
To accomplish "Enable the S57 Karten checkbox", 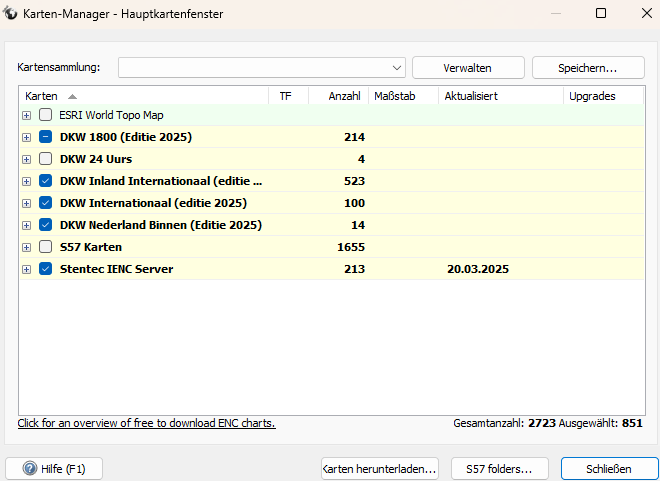I will [x=46, y=247].
